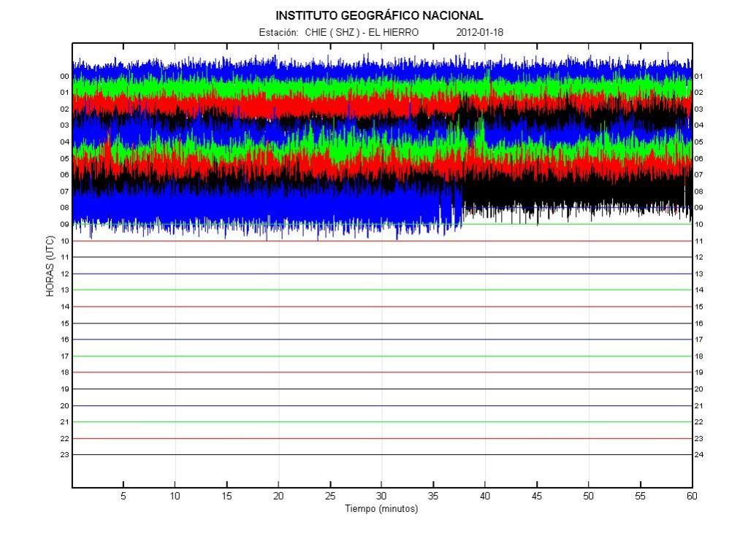Select hour label 23 on the left axis
This screenshot has height=560, width=748.
[64, 455]
